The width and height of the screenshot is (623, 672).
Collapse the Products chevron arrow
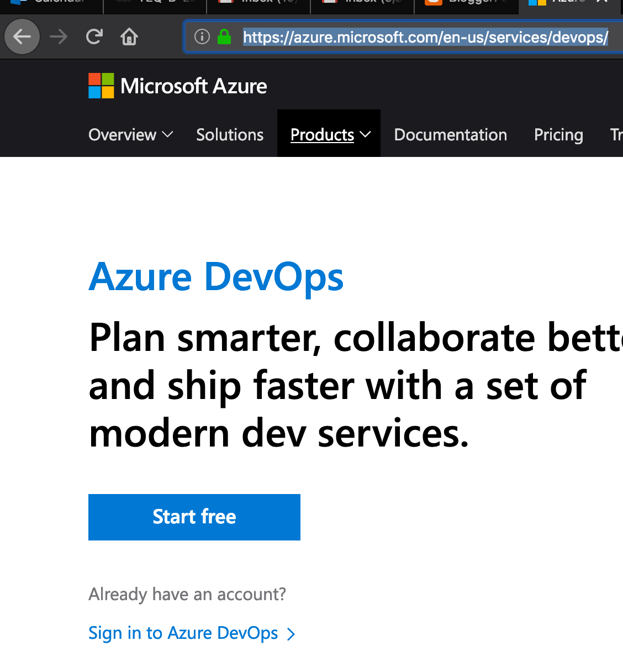coord(365,134)
